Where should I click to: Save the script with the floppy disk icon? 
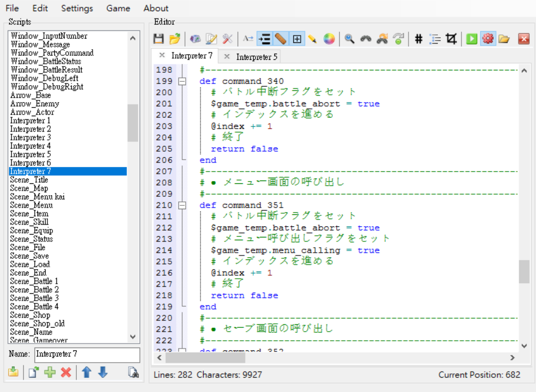[x=159, y=39]
